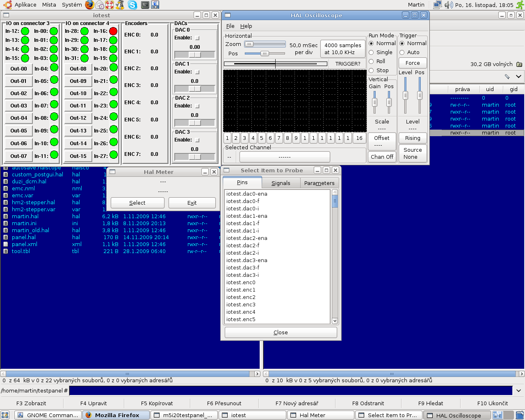The width and height of the screenshot is (525, 420).
Task: Enable the DAC 0 checkbox
Action: [x=197, y=38]
